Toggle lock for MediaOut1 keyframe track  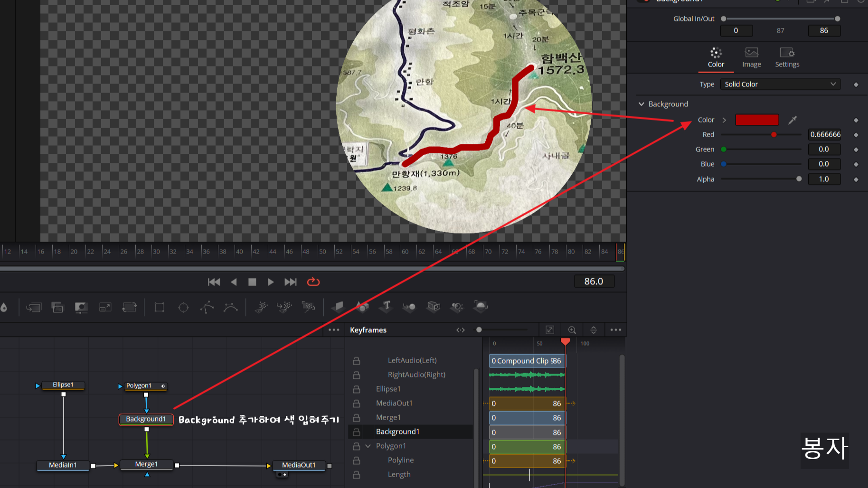pyautogui.click(x=356, y=404)
